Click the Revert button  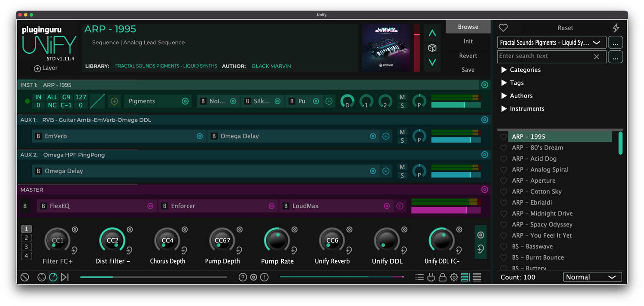click(468, 55)
